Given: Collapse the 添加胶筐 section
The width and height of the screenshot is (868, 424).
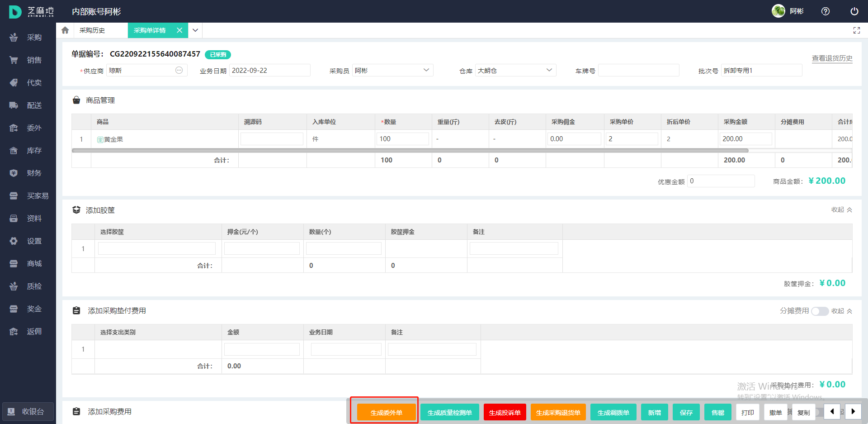Looking at the screenshot, I should point(842,210).
